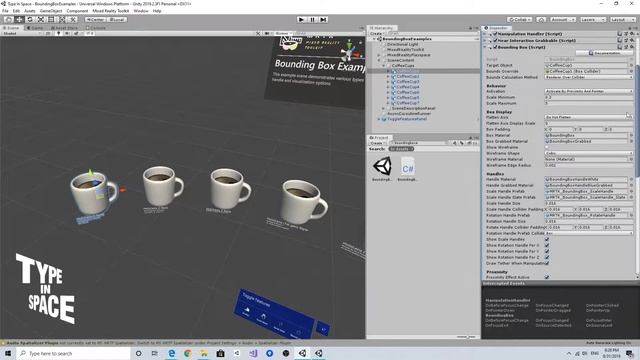
Task: Open the Project panel Create dropdown
Action: click(x=377, y=143)
